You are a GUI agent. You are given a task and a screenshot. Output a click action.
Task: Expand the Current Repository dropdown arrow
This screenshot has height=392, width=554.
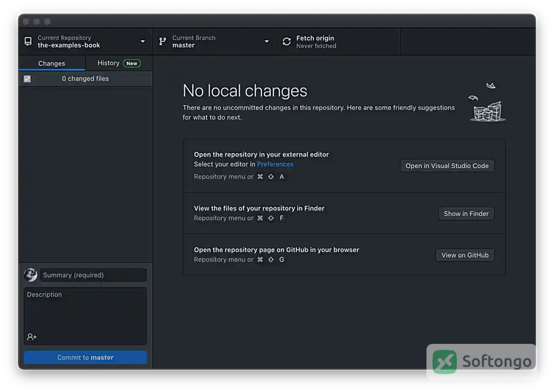pos(143,42)
